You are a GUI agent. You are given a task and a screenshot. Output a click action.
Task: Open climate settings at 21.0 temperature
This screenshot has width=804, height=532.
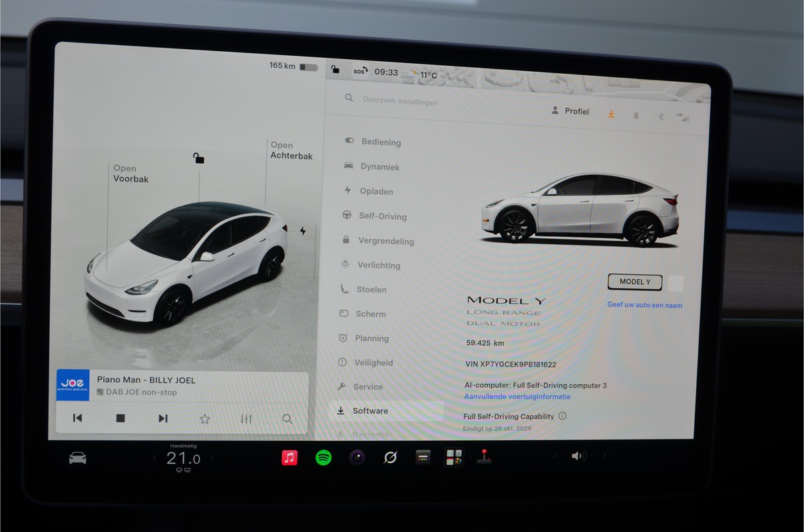pyautogui.click(x=183, y=458)
